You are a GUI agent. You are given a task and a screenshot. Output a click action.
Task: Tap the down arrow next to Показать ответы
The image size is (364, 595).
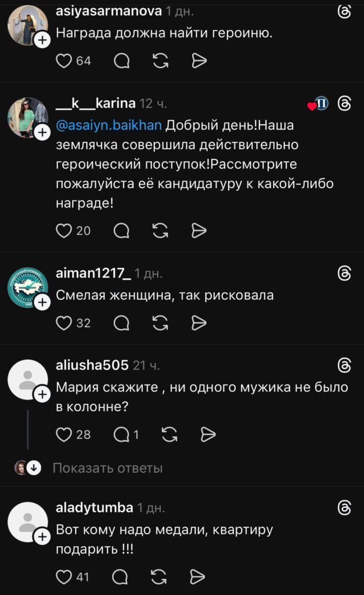(x=34, y=468)
